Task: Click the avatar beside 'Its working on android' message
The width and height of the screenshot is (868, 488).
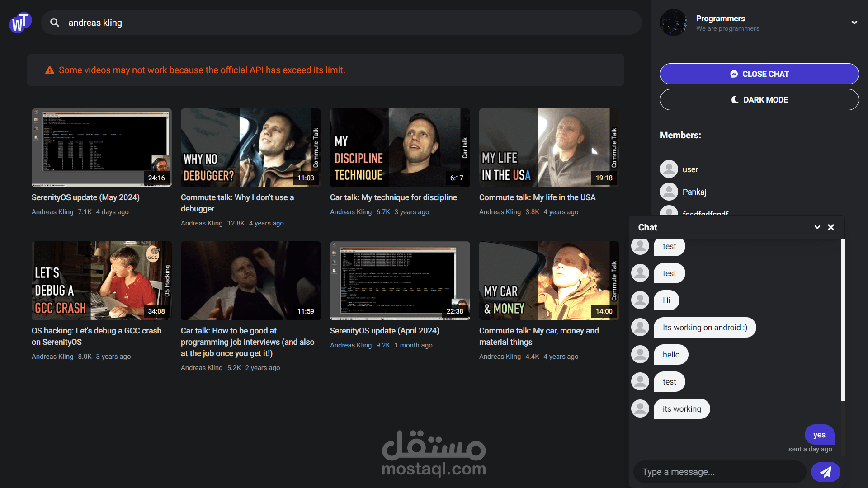Action: 640,327
